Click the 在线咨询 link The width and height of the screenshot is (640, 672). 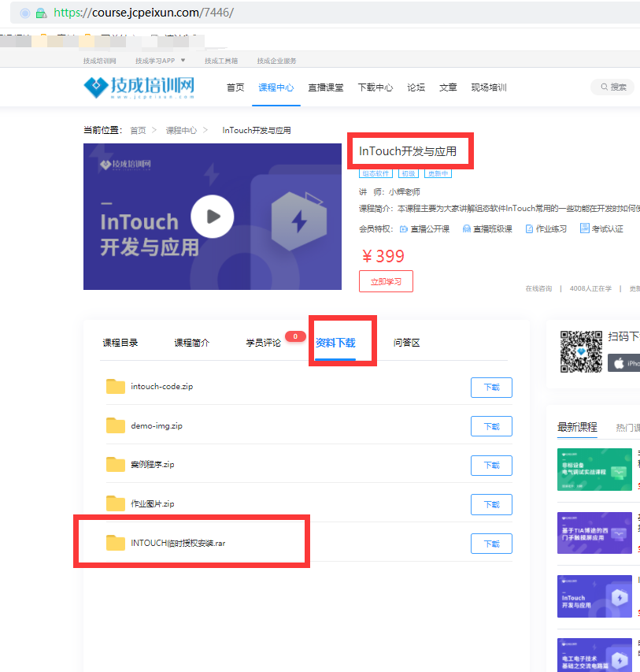[x=538, y=289]
